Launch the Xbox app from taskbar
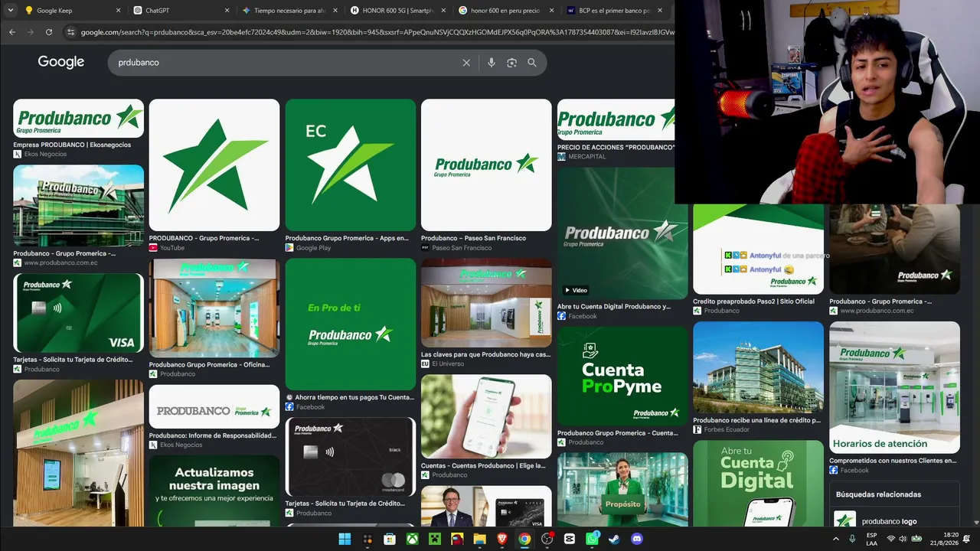The image size is (980, 551). 413,539
